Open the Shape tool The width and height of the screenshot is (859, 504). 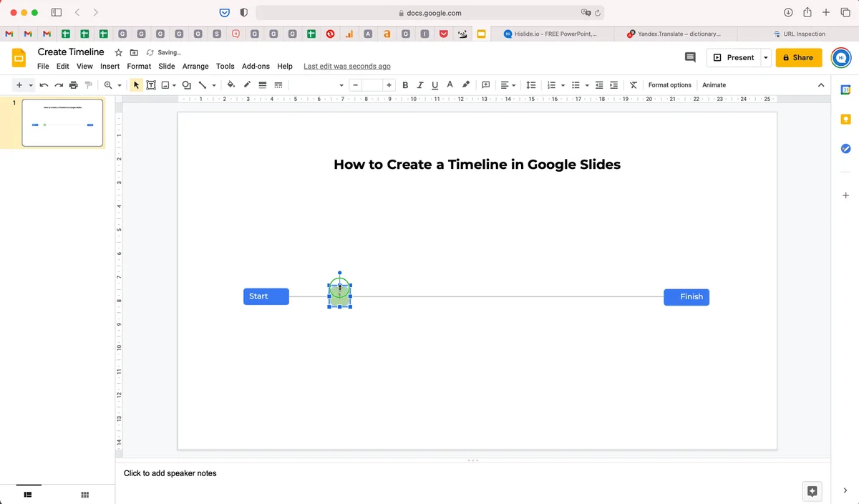(x=187, y=85)
